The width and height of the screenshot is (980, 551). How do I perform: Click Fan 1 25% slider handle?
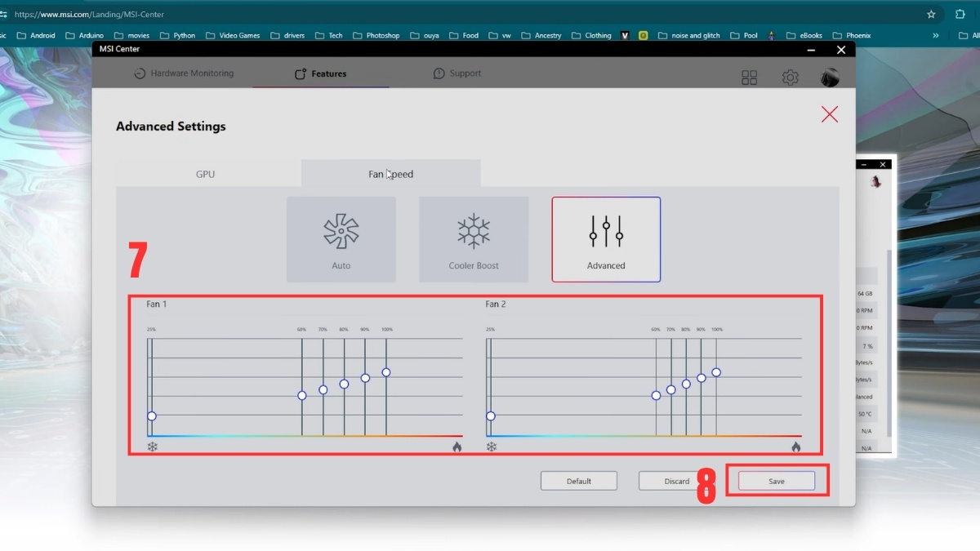click(152, 416)
